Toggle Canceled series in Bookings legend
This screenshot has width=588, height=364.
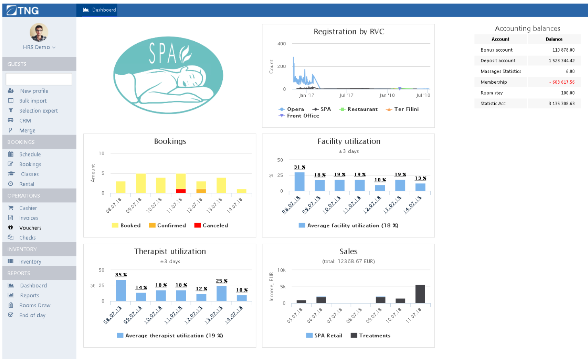point(211,225)
